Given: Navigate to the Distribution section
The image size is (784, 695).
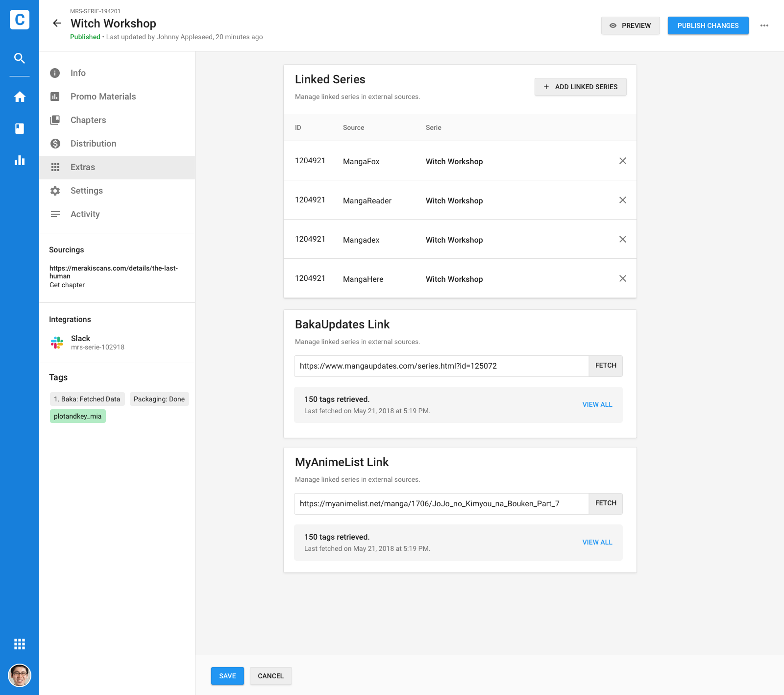Looking at the screenshot, I should [93, 144].
